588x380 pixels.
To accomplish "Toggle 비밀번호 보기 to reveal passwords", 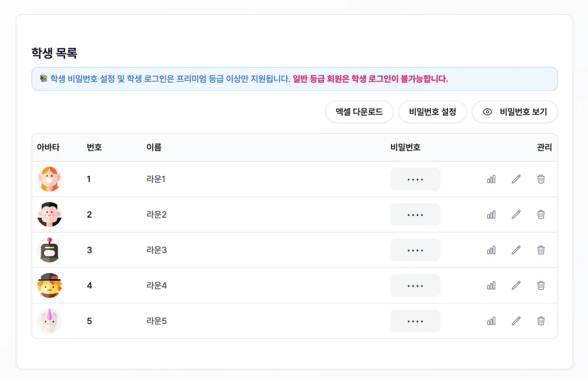I will [515, 112].
